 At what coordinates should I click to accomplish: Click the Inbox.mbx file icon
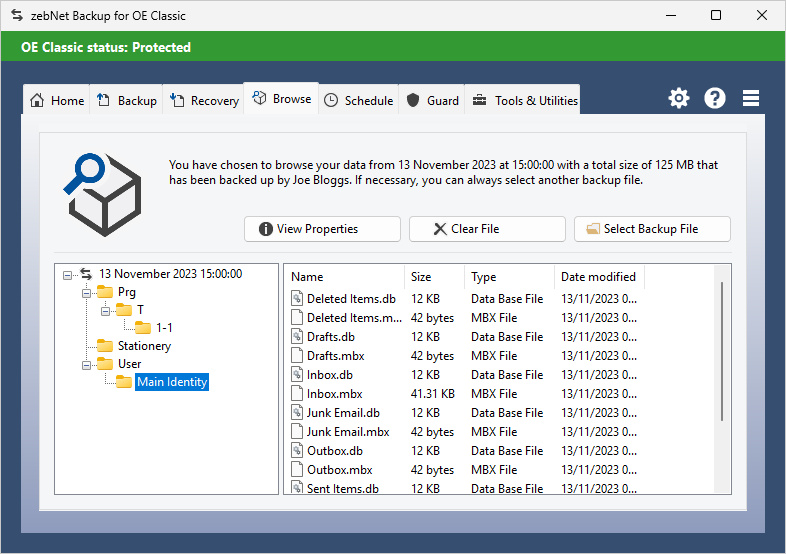tap(297, 394)
